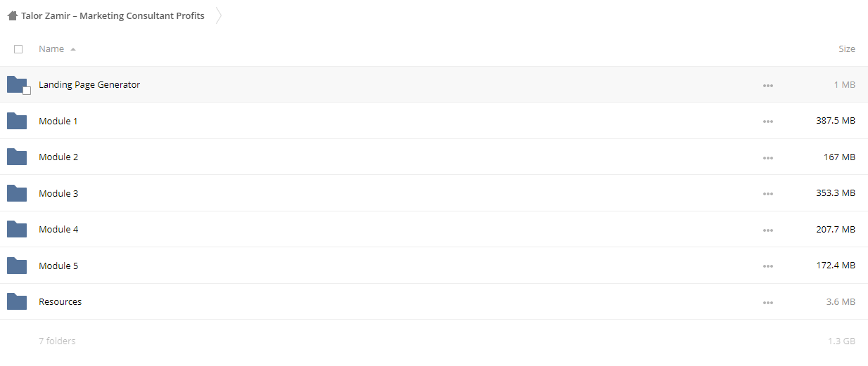Open the Module 5 folder link
The height and width of the screenshot is (366, 868).
pos(58,266)
